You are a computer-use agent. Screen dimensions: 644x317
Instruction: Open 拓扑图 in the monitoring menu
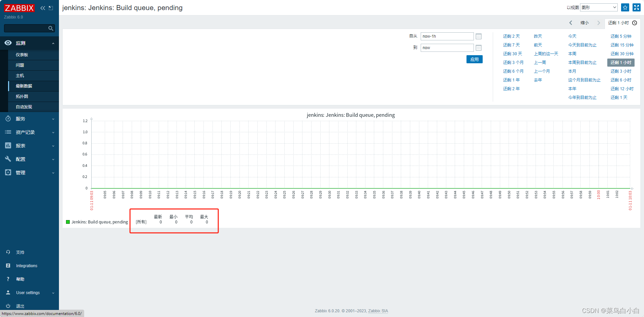22,96
